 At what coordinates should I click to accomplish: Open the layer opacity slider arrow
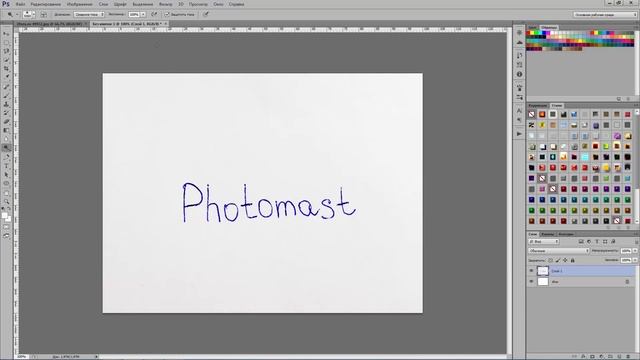[635, 251]
